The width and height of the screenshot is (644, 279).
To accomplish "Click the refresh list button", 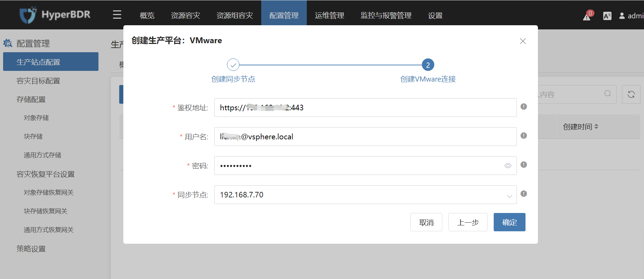I will [x=631, y=94].
